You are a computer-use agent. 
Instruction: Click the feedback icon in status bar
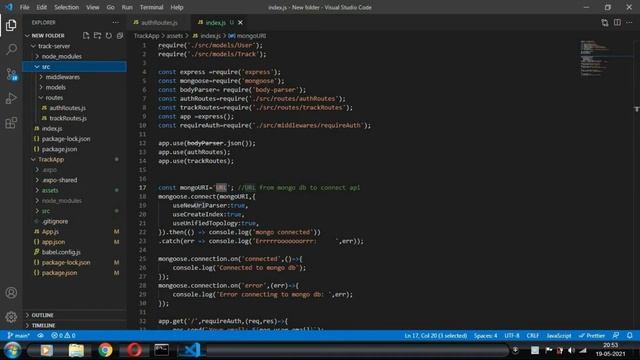click(x=616, y=336)
